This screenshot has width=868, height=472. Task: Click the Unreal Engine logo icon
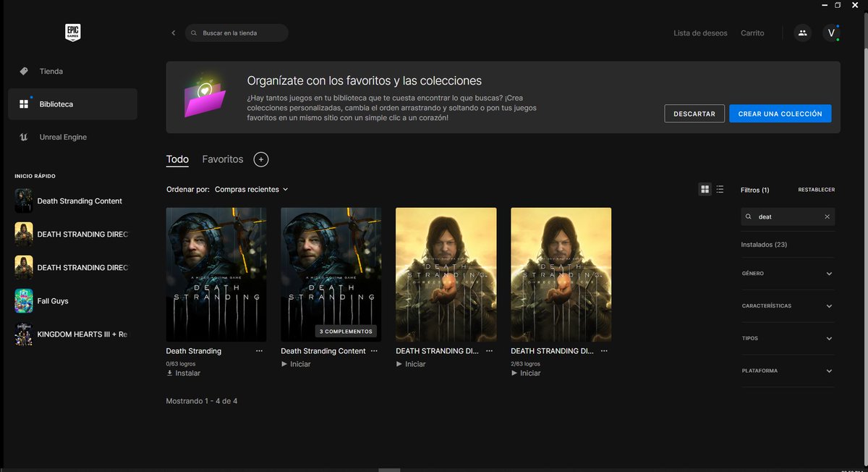(x=24, y=137)
